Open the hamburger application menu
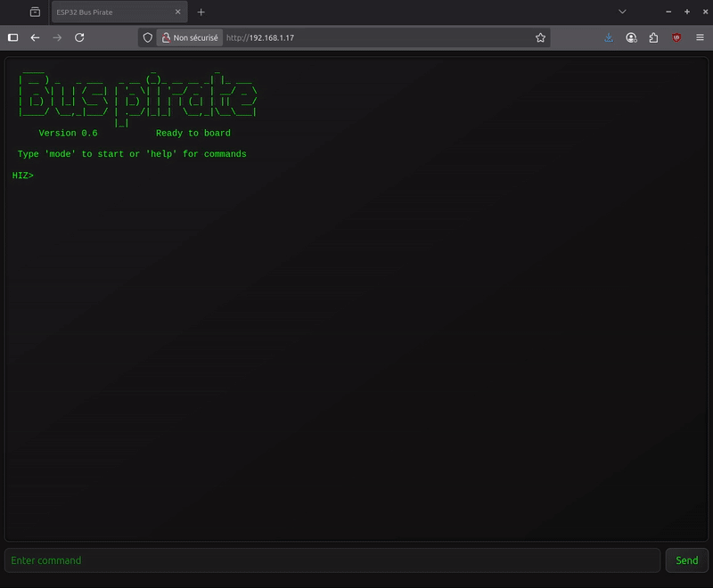This screenshot has width=713, height=588. tap(700, 38)
